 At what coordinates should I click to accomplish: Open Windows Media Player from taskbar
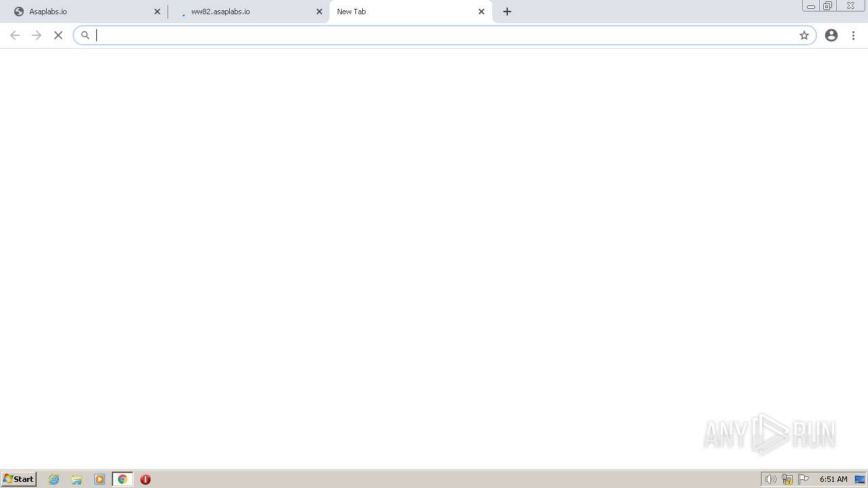(100, 479)
